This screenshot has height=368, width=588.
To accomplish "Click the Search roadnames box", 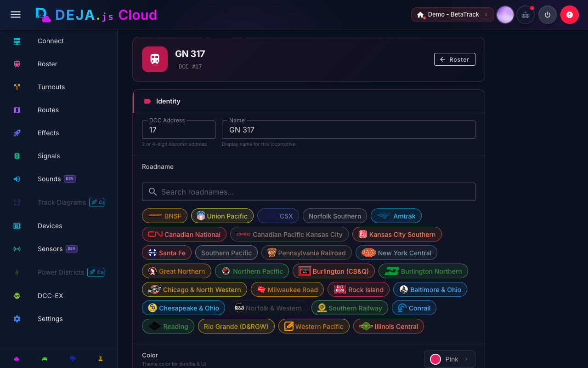I will pos(309,192).
